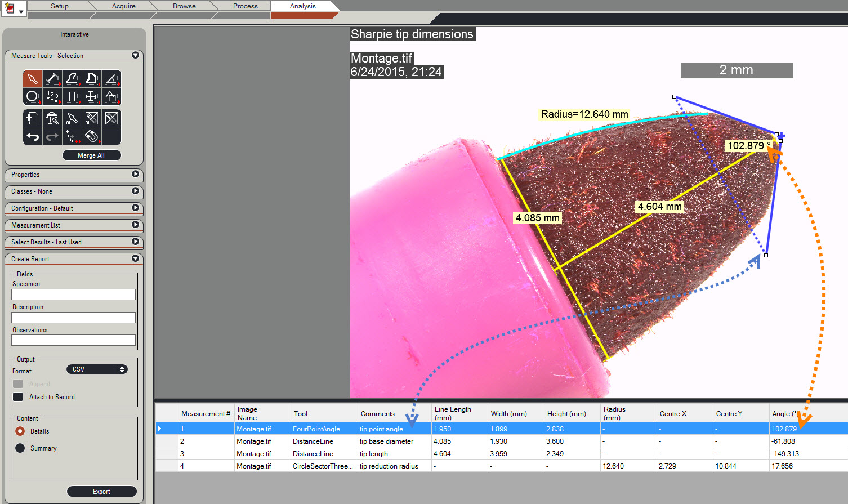Choose the circle measurement tool
Screen dimensions: 848x504
click(33, 96)
